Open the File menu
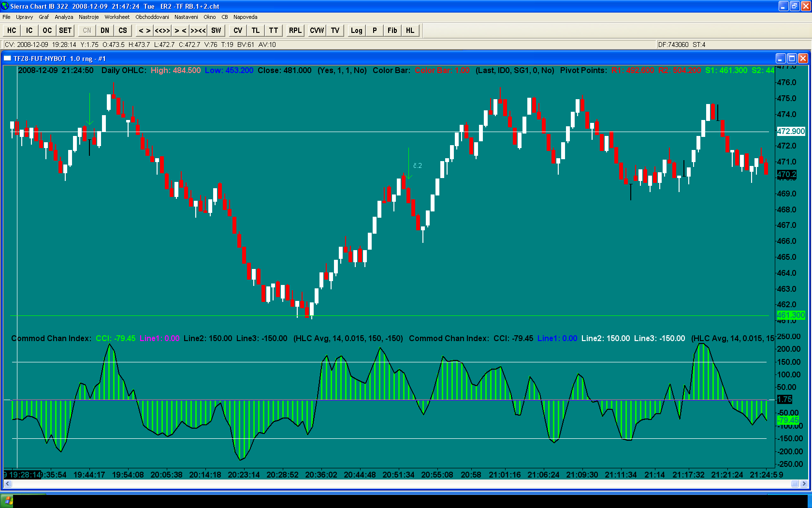Screen dimensions: 812x508 (x=6, y=17)
